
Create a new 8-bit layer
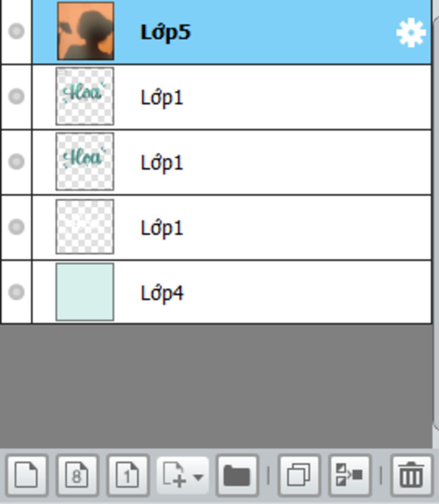tap(77, 475)
